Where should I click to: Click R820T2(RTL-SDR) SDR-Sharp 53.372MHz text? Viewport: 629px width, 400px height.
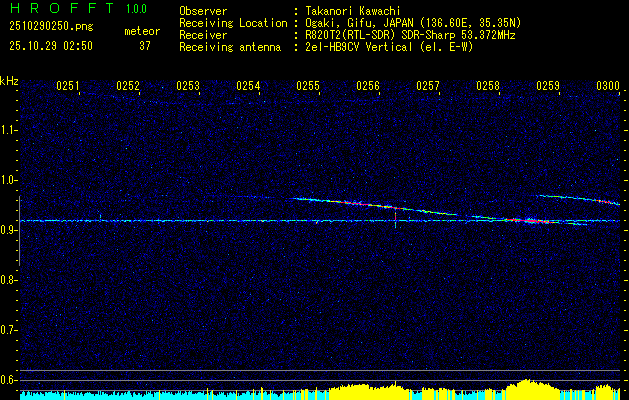(x=410, y=35)
